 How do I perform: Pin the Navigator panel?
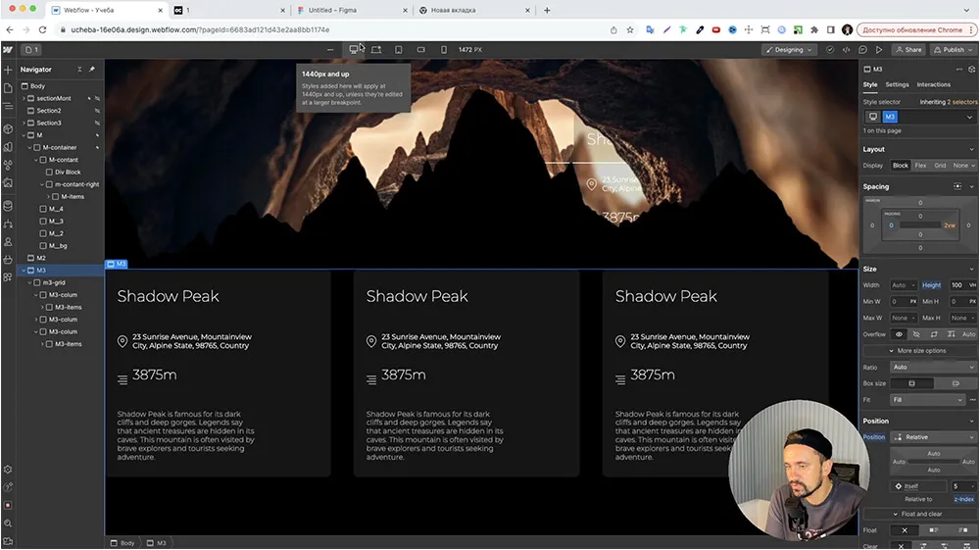[92, 70]
